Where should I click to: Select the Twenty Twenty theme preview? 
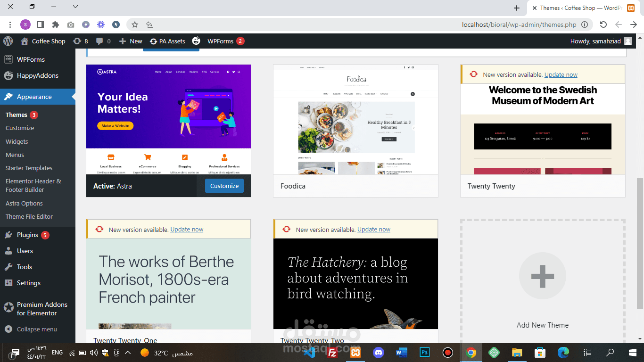[543, 129]
